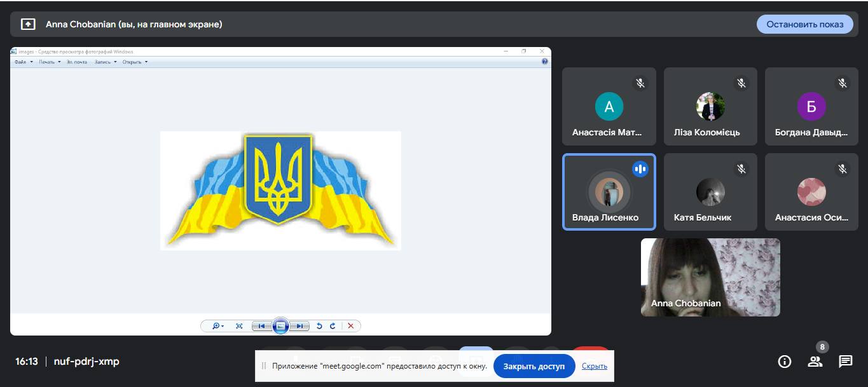
Task: Open the chat messages panel
Action: coord(845,362)
